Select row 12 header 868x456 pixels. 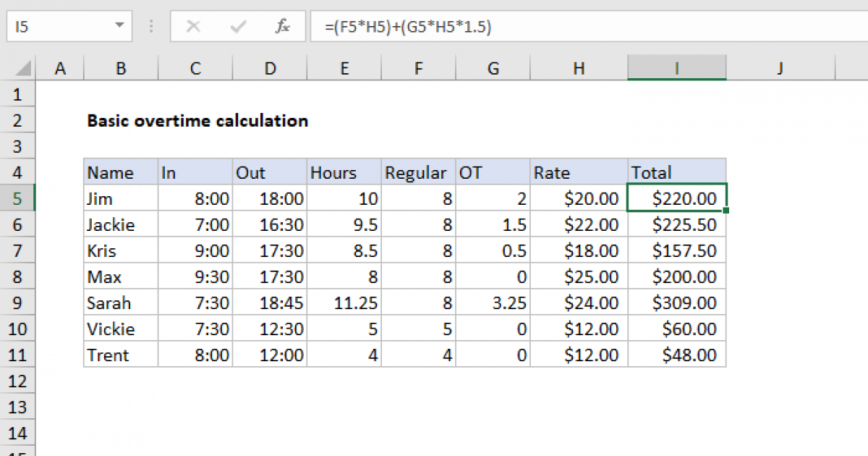point(17,381)
